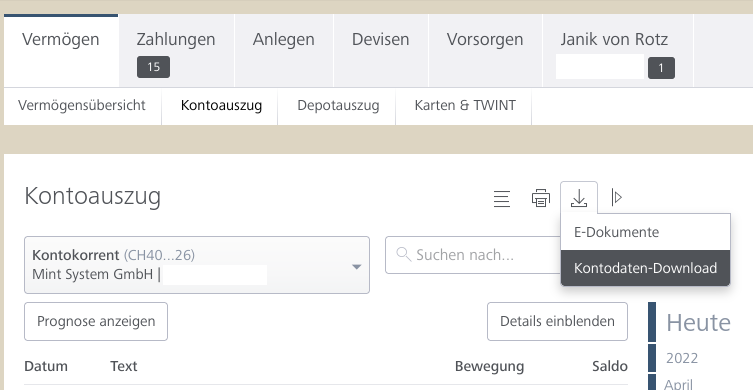Click the Details einblenden button
Viewport: 753px width, 390px height.
[x=557, y=321]
